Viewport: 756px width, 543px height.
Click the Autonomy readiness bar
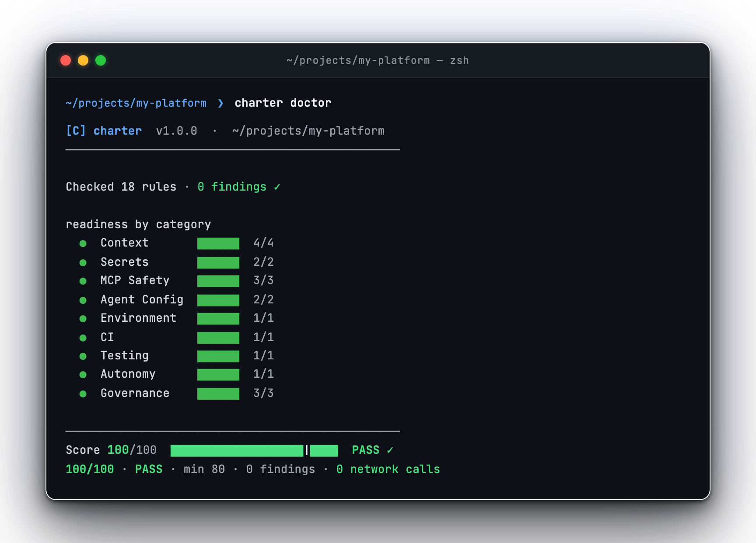pos(218,375)
